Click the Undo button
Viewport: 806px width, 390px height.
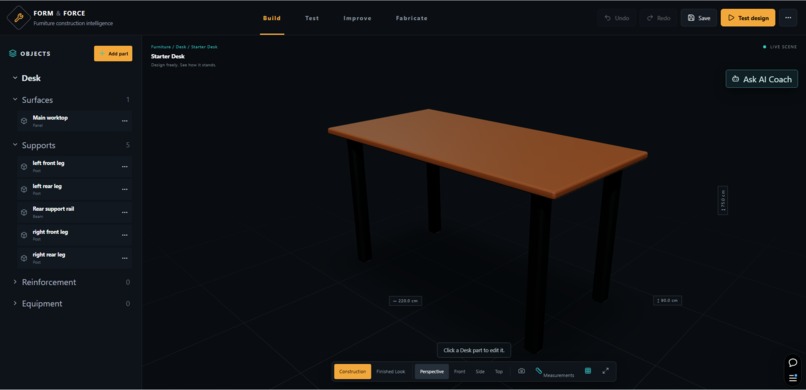(617, 18)
